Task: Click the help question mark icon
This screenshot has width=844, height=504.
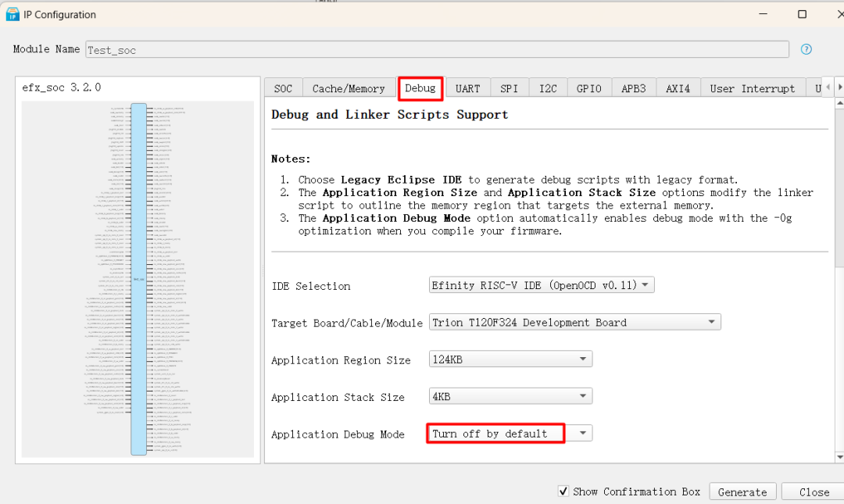Action: (x=806, y=49)
